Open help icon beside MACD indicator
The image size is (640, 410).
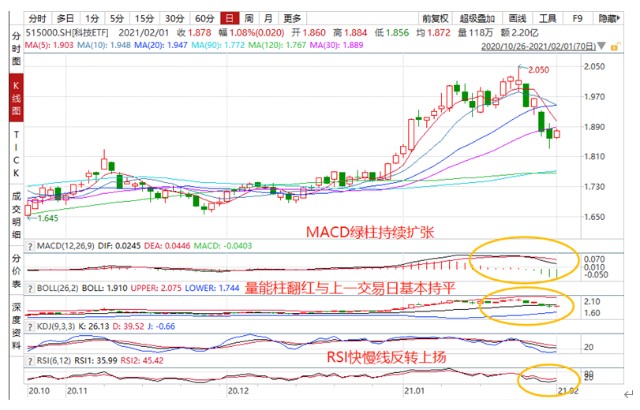click(32, 245)
